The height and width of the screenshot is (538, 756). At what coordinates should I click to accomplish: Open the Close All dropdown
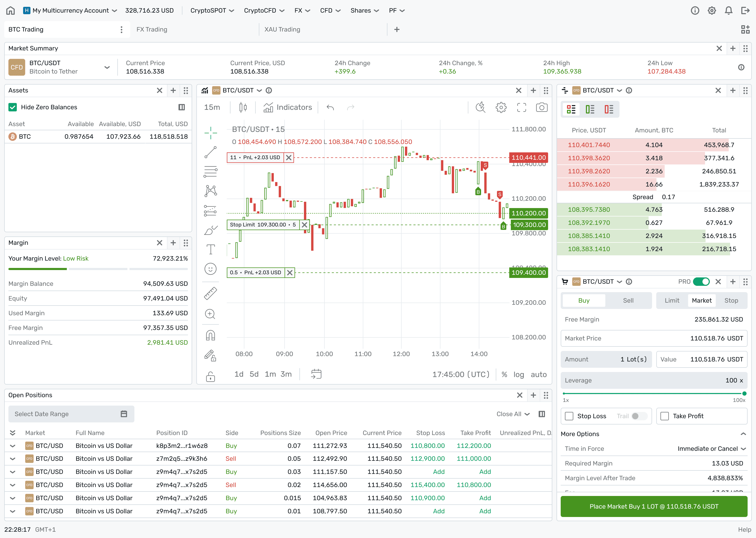pos(513,414)
